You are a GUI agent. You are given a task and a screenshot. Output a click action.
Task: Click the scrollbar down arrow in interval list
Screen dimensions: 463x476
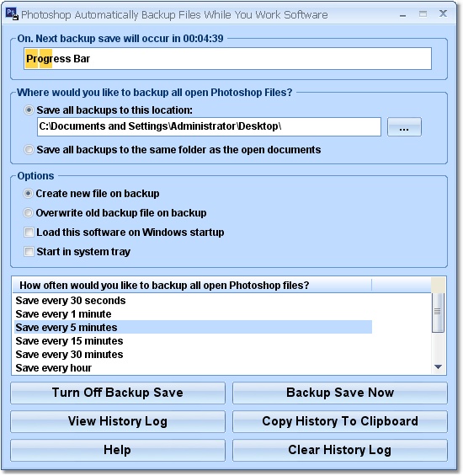pyautogui.click(x=438, y=367)
